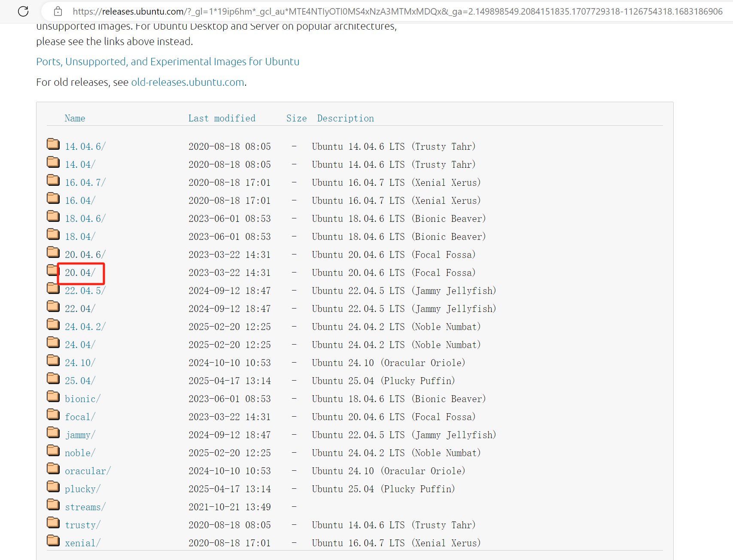Image resolution: width=733 pixels, height=560 pixels.
Task: Click the folder icon for oracular/
Action: 53,468
